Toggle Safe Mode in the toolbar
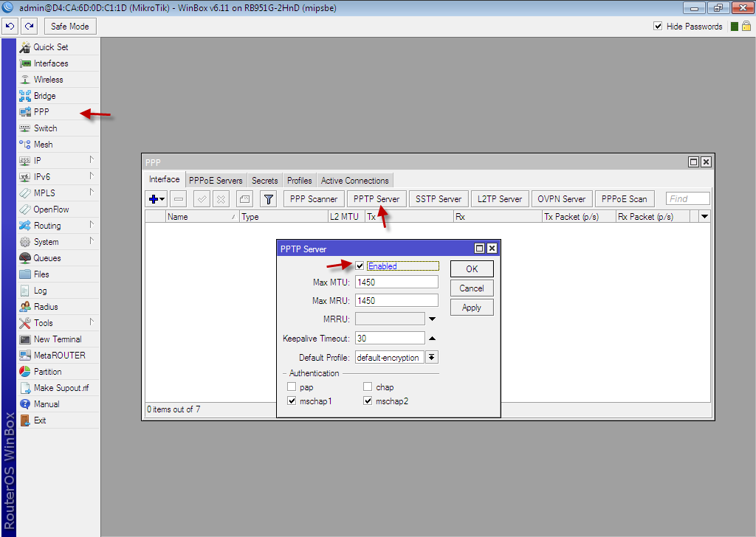This screenshot has height=537, width=756. tap(70, 27)
